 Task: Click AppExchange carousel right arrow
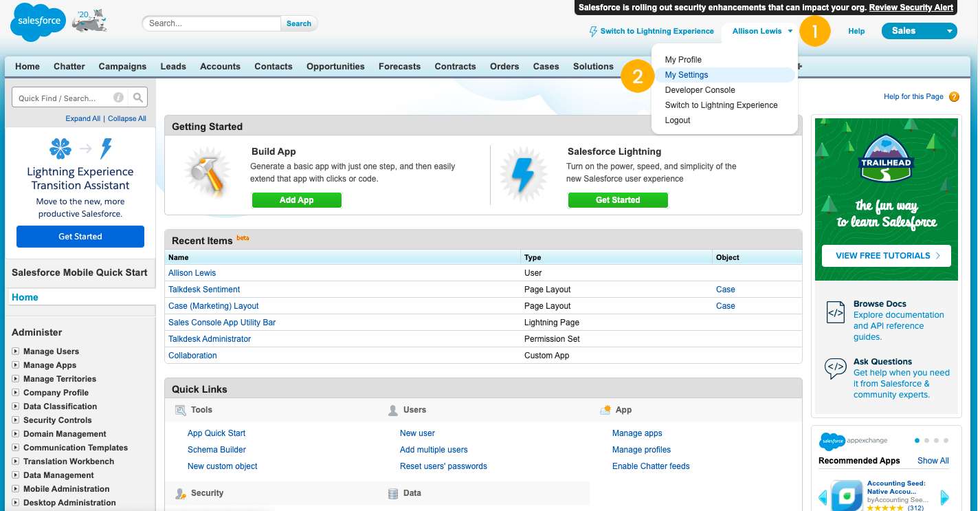point(945,497)
